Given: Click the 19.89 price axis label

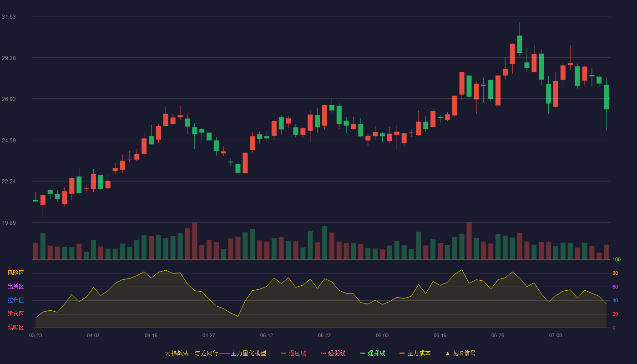Looking at the screenshot, I should (9, 222).
